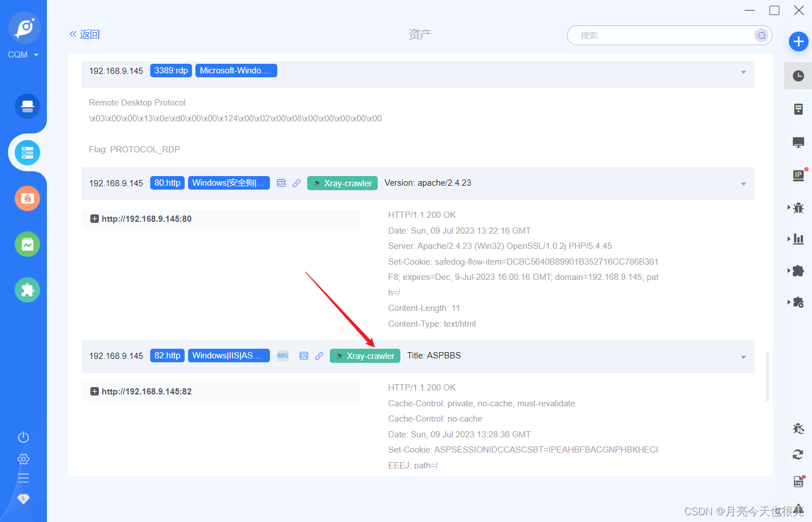Screen dimensions: 812x522
Task: Click the Microsoft-Windo… product tag
Action: (x=236, y=71)
